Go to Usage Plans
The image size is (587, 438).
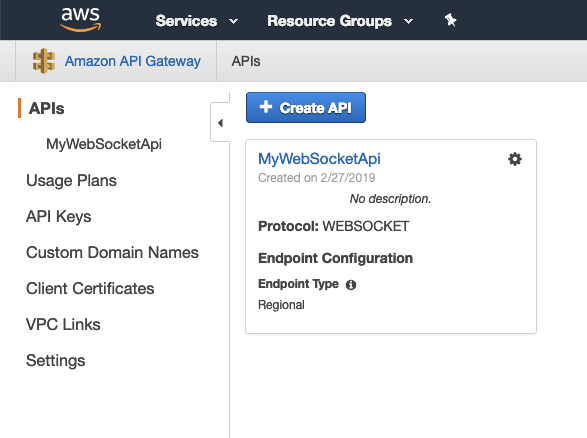click(71, 180)
